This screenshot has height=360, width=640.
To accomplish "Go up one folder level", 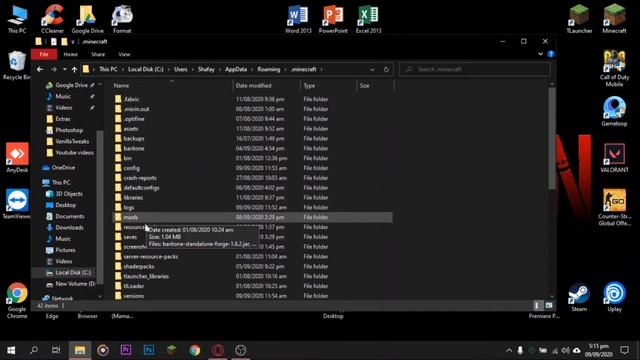I will pos(74,69).
